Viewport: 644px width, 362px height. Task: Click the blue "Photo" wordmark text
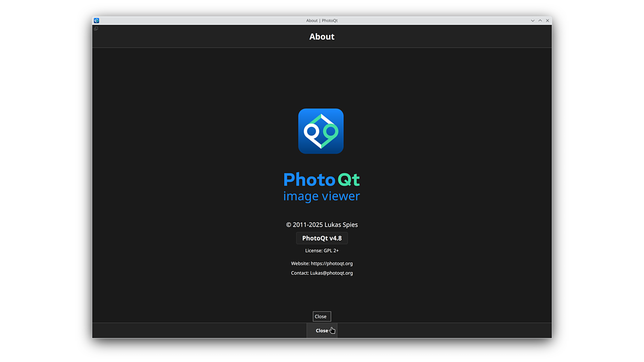[309, 180]
